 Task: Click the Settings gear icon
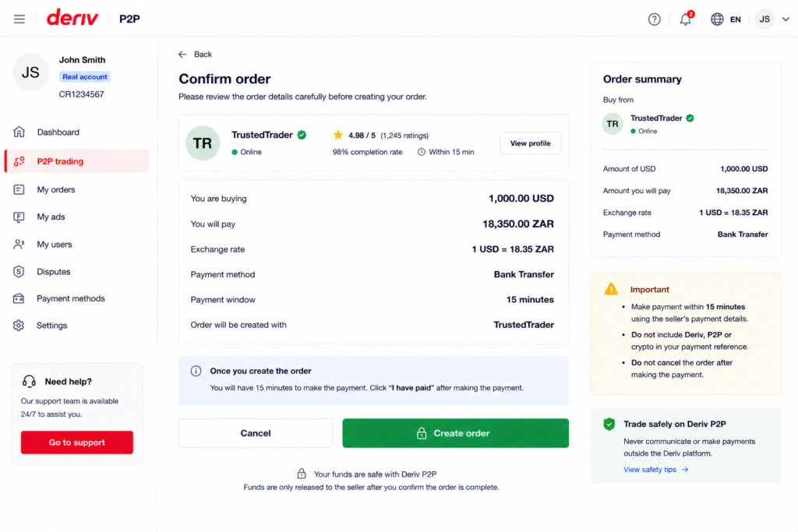(19, 326)
